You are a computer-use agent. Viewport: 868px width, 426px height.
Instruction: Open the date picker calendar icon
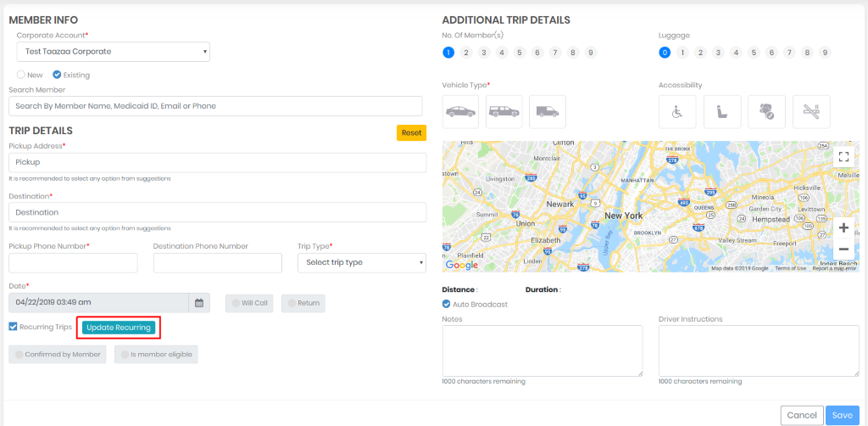click(x=199, y=303)
